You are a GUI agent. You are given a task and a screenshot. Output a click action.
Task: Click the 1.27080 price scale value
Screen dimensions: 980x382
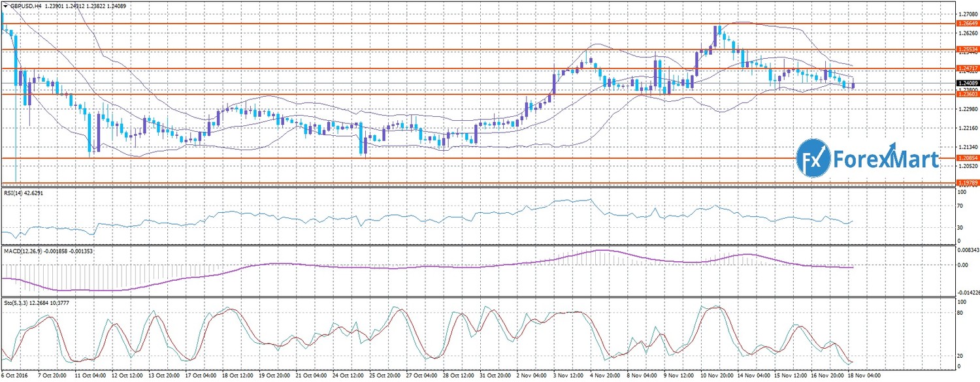pos(967,13)
